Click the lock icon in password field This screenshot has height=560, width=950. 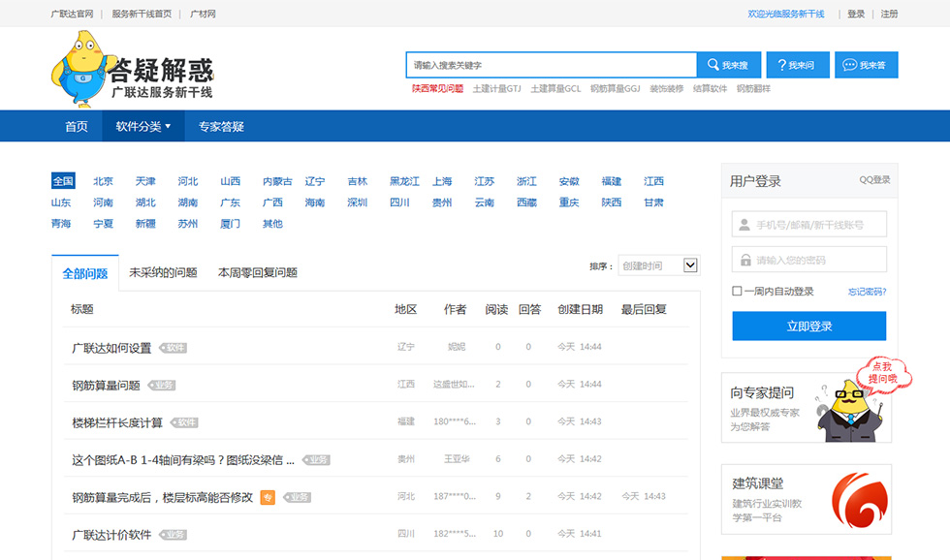pos(744,260)
